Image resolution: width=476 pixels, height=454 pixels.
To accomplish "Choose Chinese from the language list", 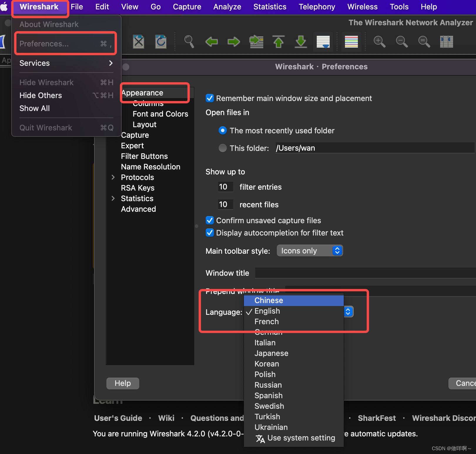I will coord(294,300).
